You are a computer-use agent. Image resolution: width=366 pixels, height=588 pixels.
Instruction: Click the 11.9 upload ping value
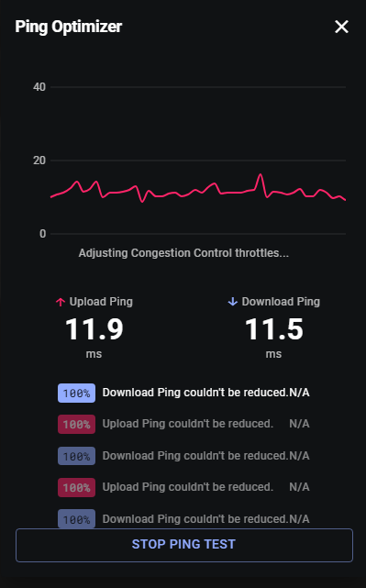point(94,329)
